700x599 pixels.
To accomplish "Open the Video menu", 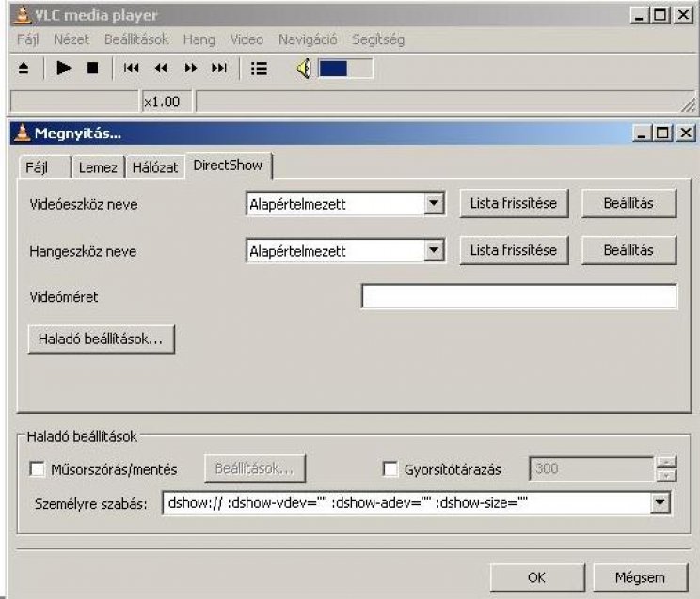I will 247,39.
